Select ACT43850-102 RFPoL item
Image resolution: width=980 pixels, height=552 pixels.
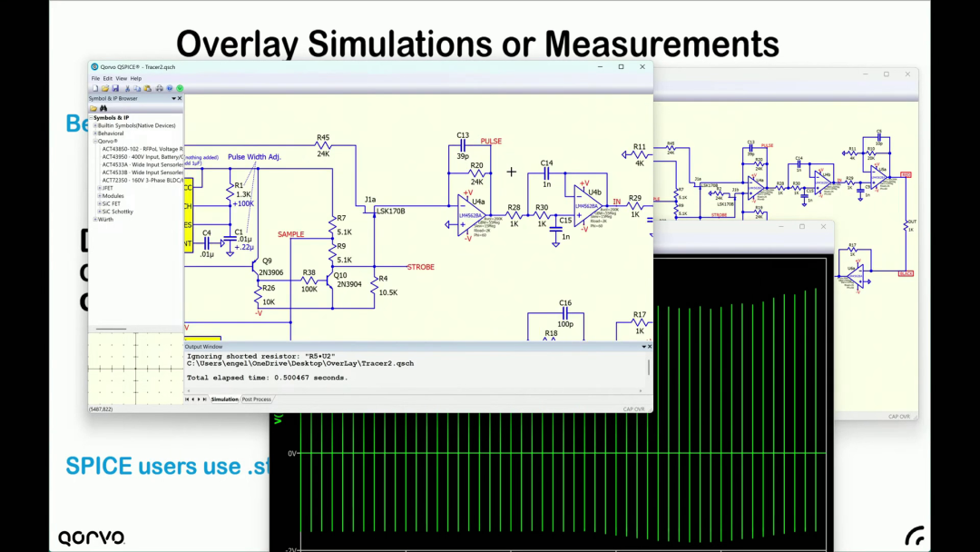pos(142,149)
